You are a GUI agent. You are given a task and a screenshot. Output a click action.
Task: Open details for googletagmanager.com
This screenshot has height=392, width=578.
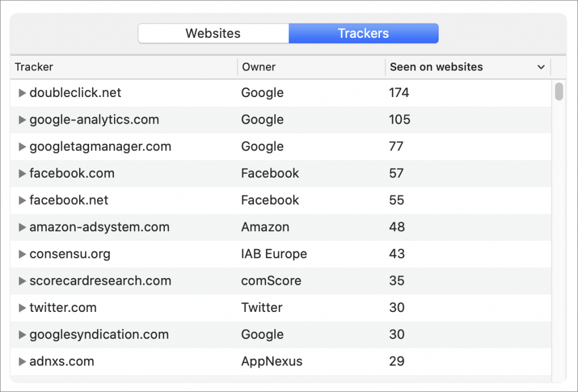coord(22,146)
